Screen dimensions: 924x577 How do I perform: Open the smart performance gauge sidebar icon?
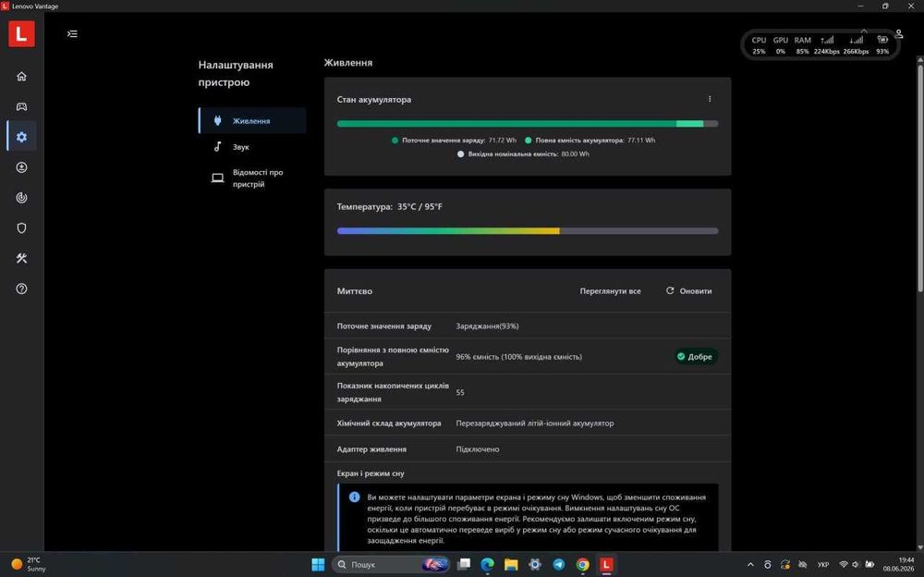pos(22,198)
